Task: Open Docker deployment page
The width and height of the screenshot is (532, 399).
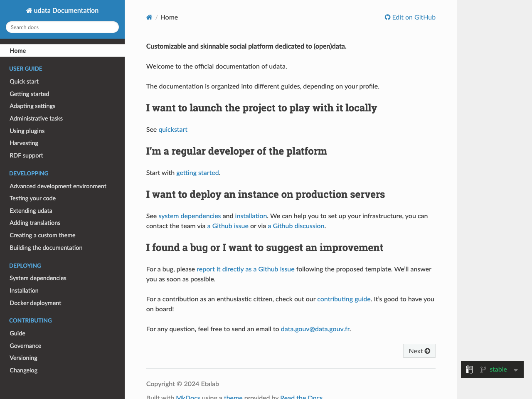Action: coord(62,303)
